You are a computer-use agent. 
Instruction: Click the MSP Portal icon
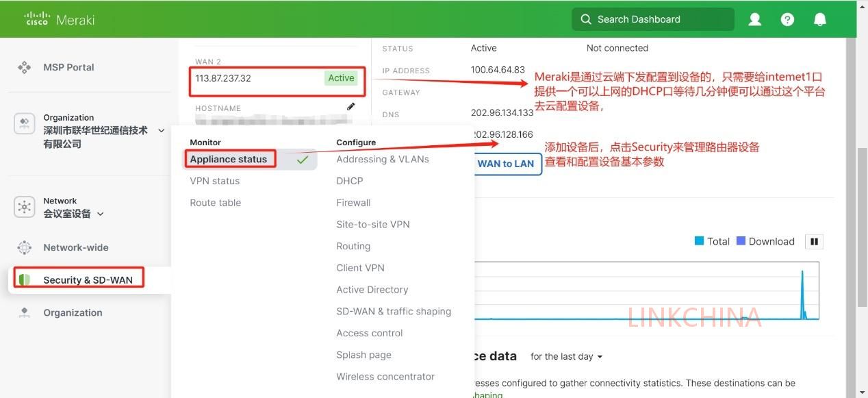point(25,67)
